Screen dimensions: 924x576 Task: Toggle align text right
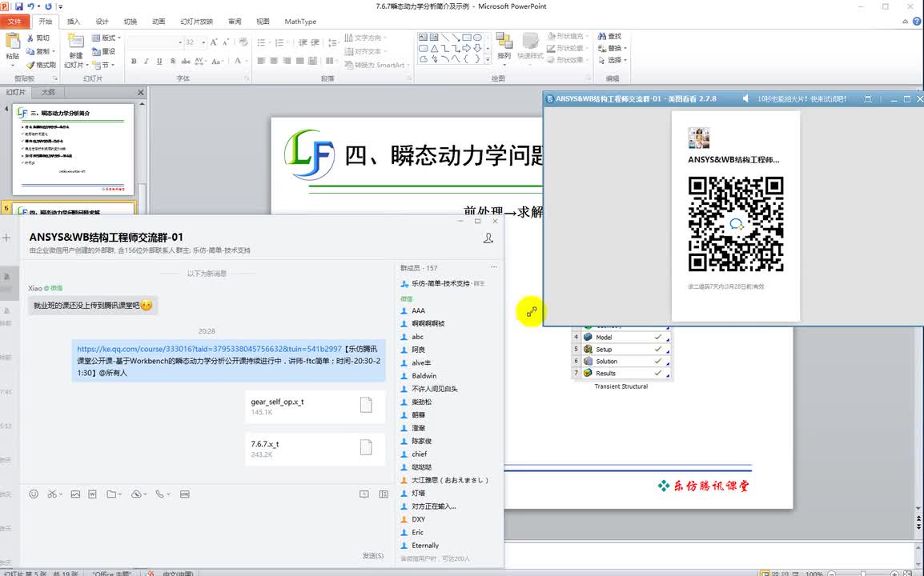click(x=287, y=61)
